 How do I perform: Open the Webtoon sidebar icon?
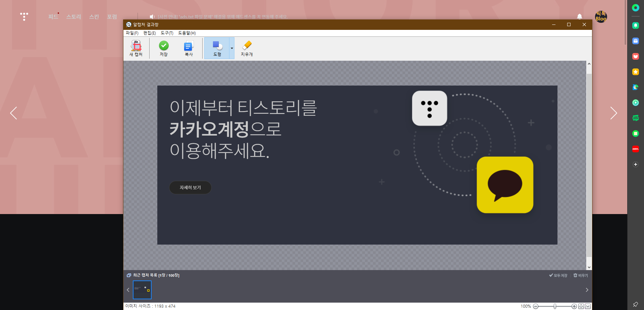click(x=636, y=118)
